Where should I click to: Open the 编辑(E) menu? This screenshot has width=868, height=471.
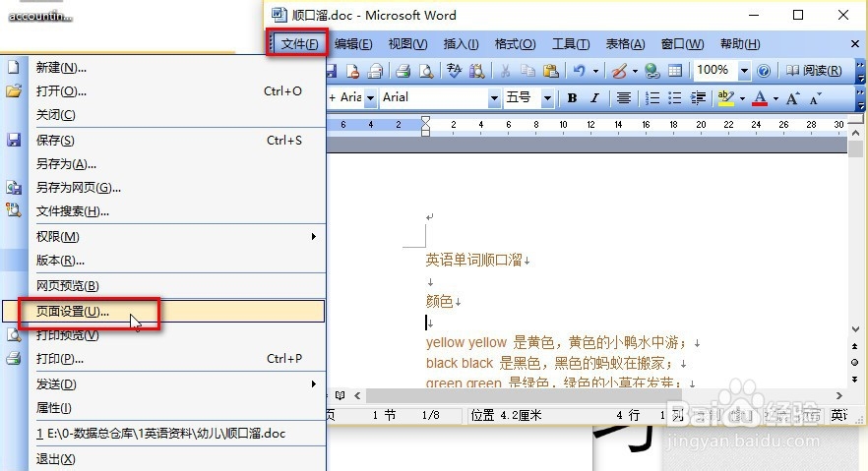tap(353, 43)
